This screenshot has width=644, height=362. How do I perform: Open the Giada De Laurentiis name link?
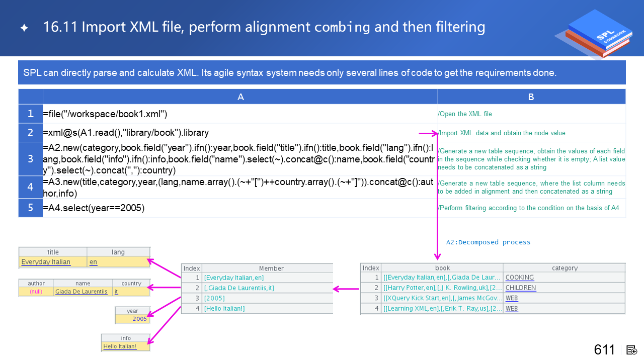81,292
